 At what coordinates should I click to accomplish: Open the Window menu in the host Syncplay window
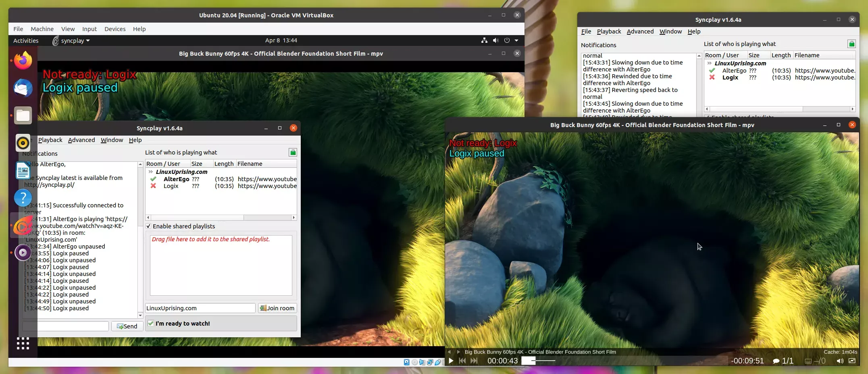670,31
